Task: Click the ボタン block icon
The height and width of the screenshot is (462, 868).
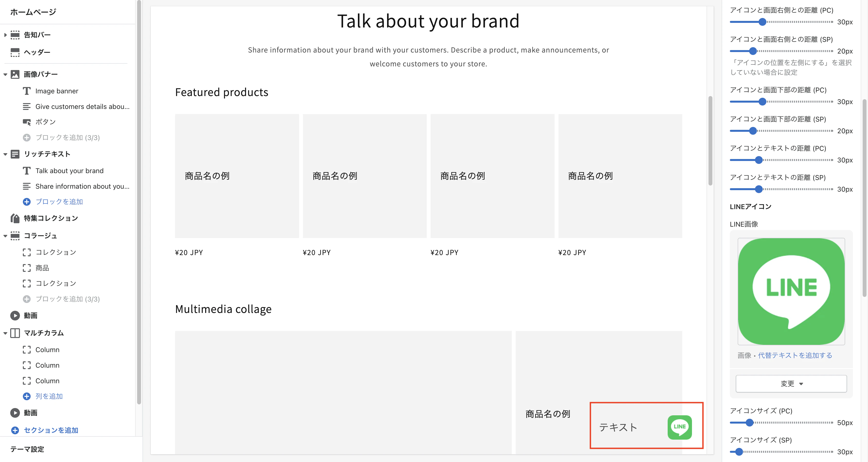Action: [x=27, y=122]
